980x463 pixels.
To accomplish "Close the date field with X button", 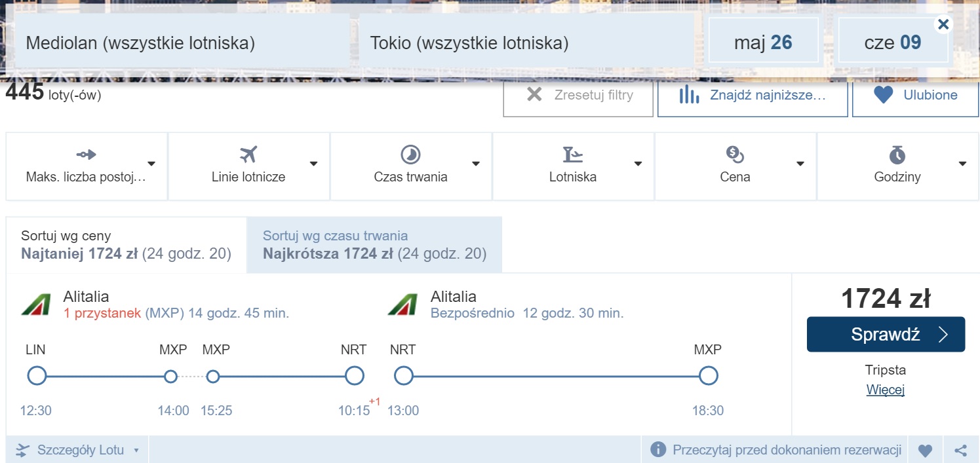I will [x=943, y=25].
